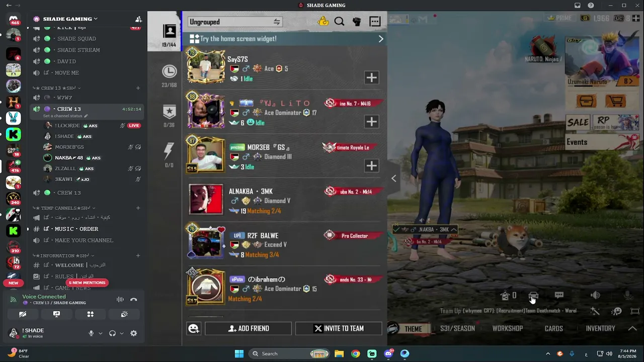
Task: Open the Uzumaki Naruto event thumbnail
Action: coord(602,62)
